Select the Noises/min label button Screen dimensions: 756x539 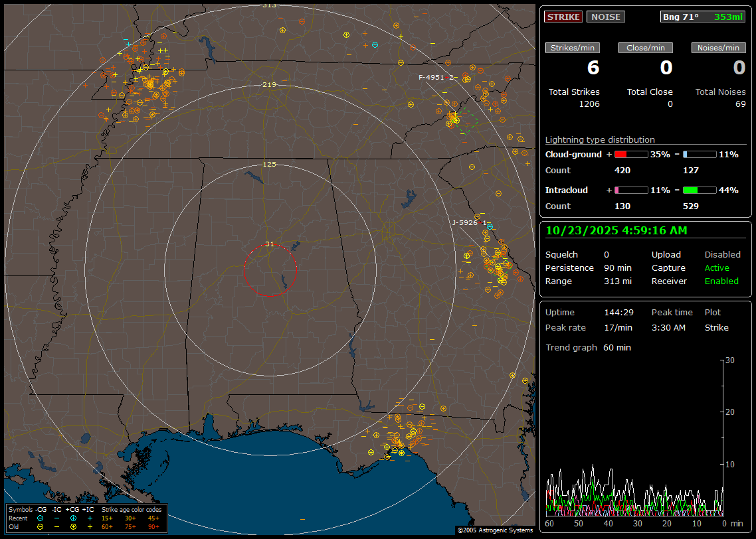pos(719,48)
